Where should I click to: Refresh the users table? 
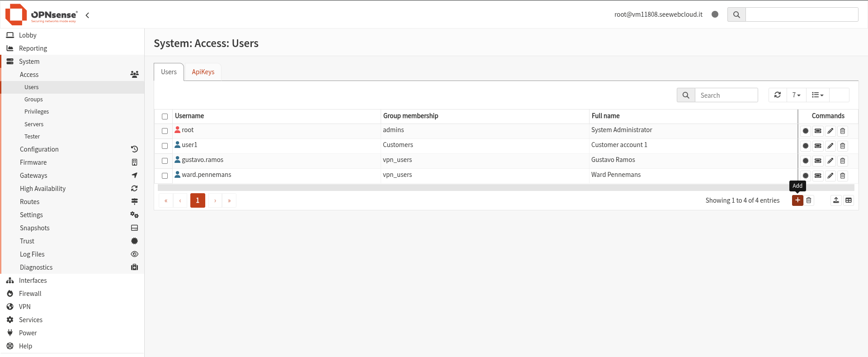pos(778,95)
